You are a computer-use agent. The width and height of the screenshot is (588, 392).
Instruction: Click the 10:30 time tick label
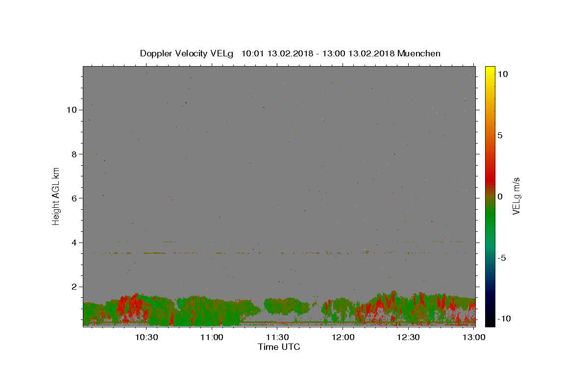pyautogui.click(x=147, y=337)
